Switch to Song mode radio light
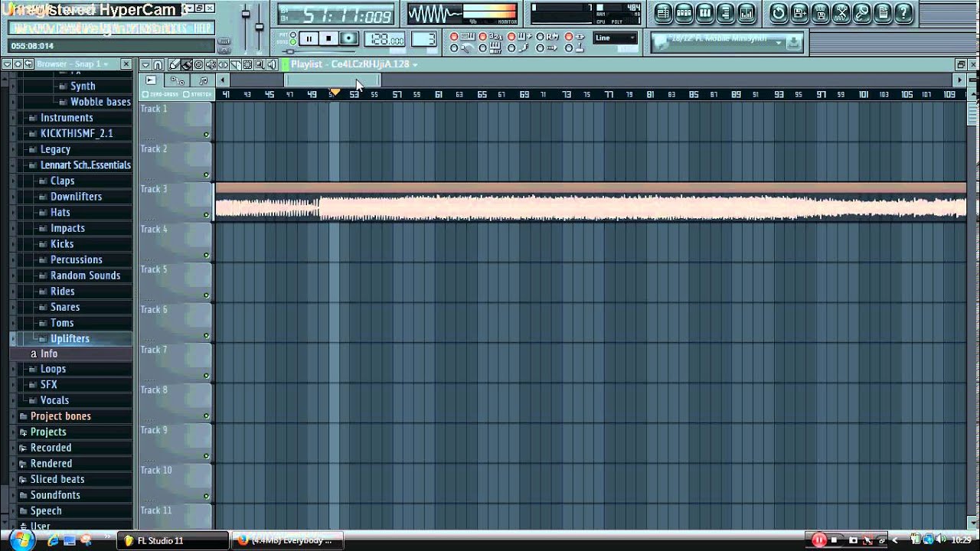 tap(292, 42)
